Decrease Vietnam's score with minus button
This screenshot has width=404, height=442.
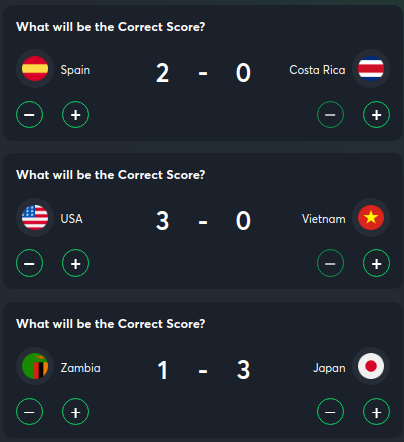click(x=330, y=263)
